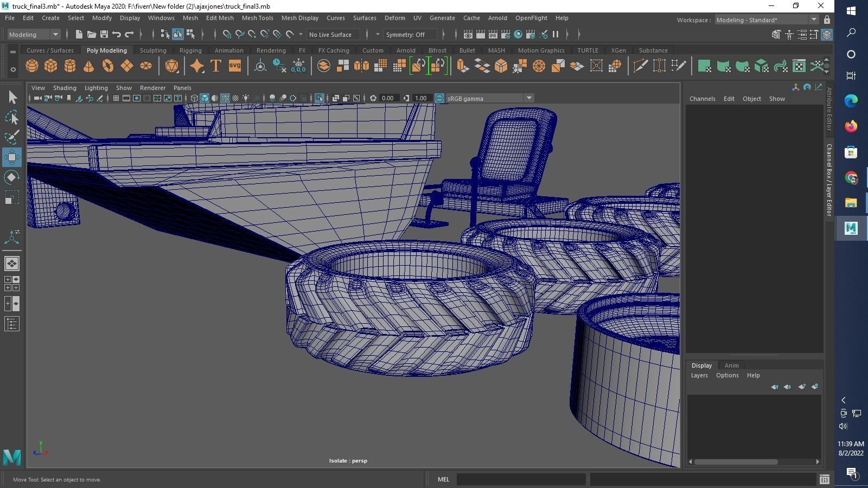Open the Edit Mesh menu

(220, 18)
